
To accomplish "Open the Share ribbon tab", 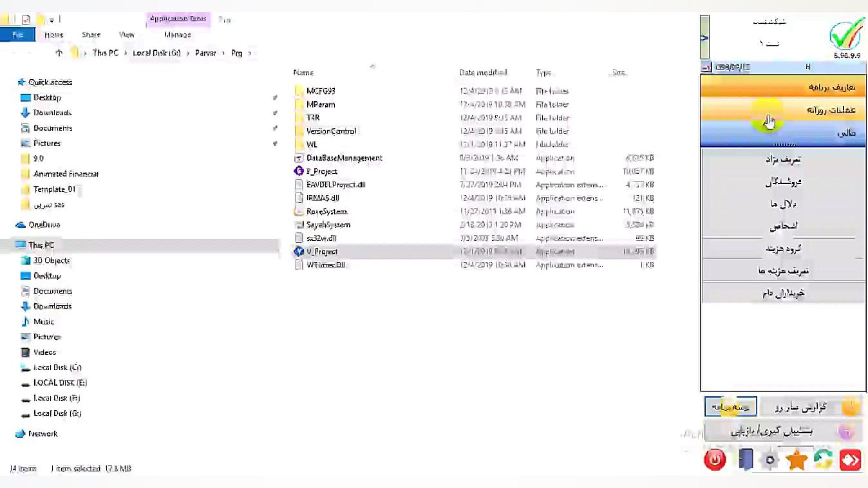I will point(91,35).
